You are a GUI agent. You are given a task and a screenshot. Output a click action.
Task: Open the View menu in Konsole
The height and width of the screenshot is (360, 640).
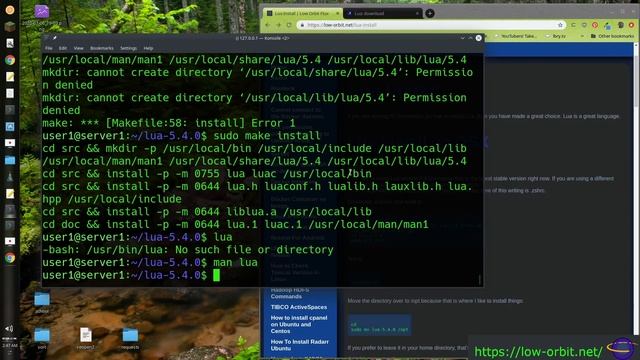pos(78,48)
